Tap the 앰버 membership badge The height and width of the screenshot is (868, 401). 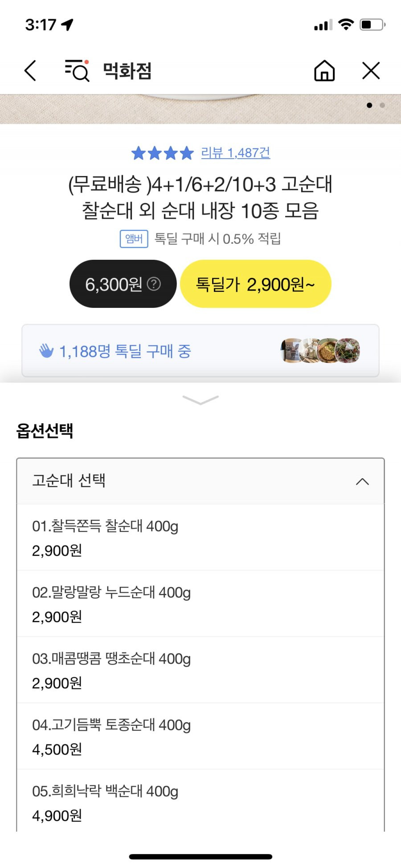click(134, 239)
